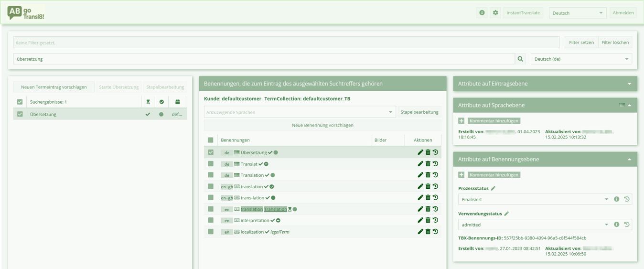644x269 pixels.
Task: Expand the 'Attribute auf Eintragsebene' panel
Action: 629,84
